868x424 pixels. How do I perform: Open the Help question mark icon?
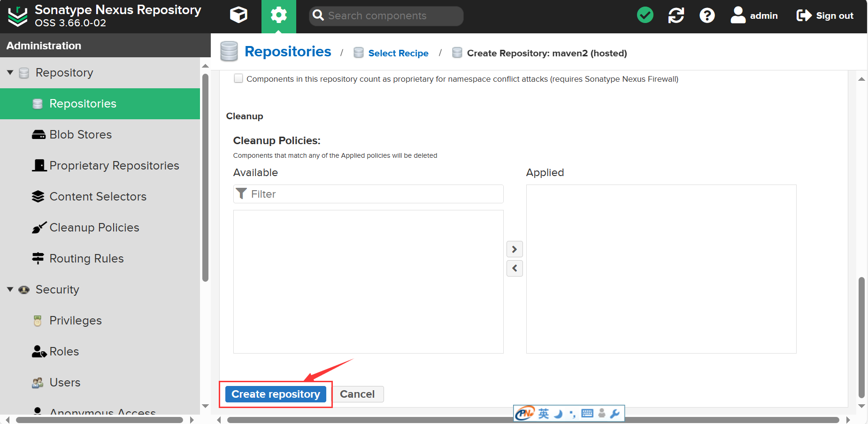(x=707, y=15)
